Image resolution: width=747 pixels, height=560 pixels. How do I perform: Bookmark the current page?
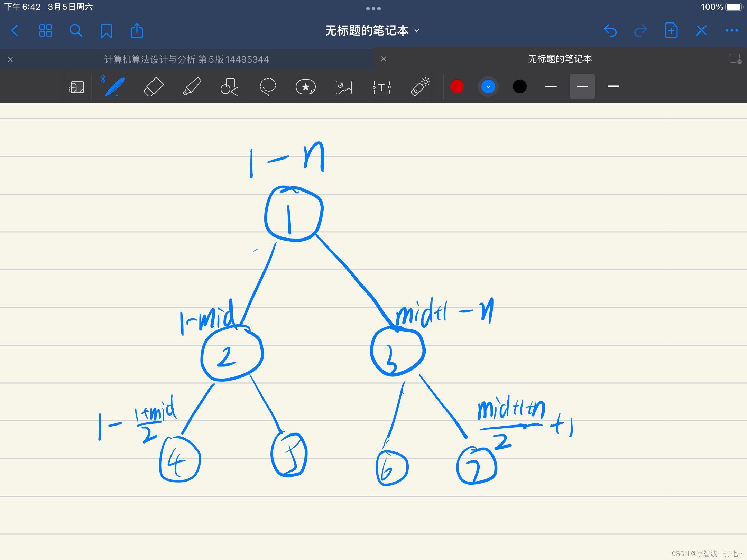(x=106, y=31)
